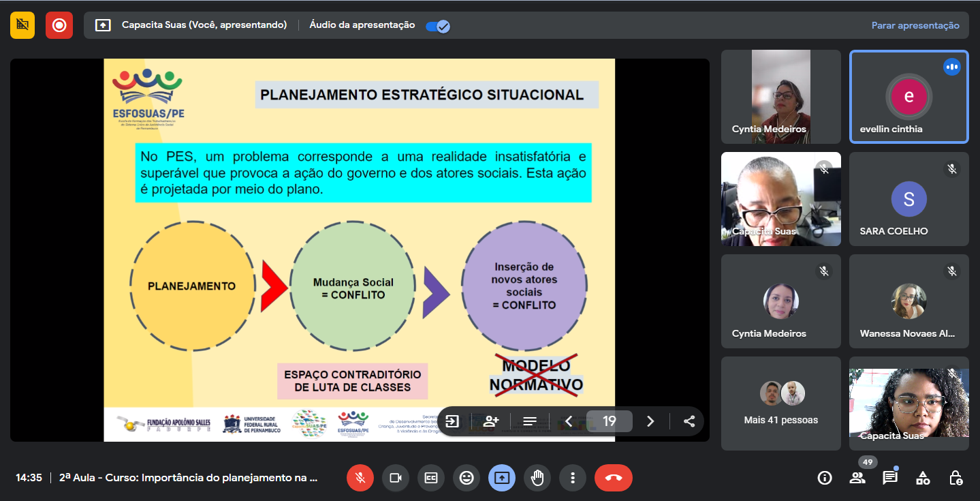This screenshot has width=980, height=501.
Task: Click the red recording indicator icon
Action: 59,25
